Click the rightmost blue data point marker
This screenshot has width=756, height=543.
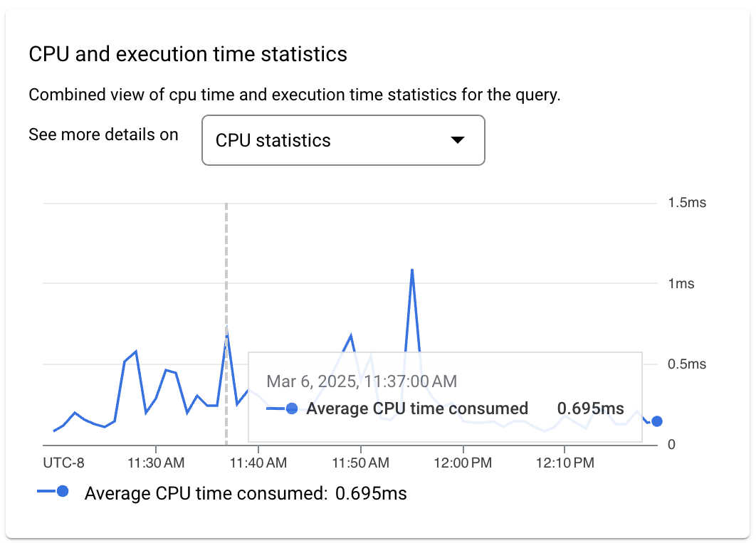click(656, 421)
